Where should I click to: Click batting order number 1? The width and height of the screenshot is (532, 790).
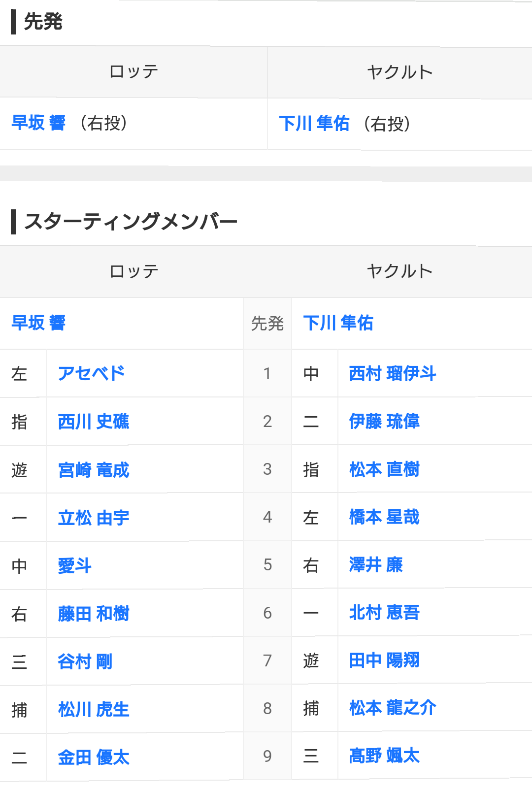(x=267, y=373)
